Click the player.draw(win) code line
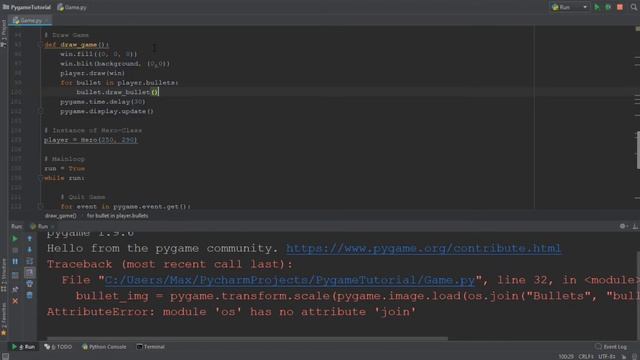This screenshot has width=640, height=360. (92, 73)
